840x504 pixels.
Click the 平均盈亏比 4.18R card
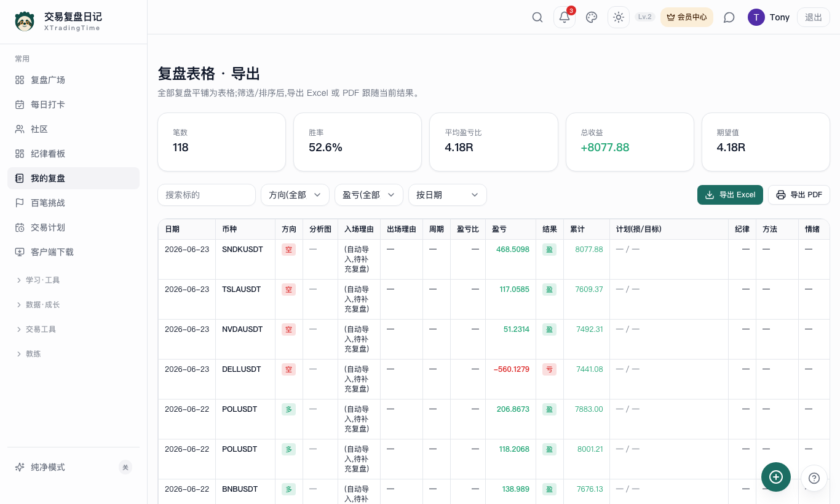(x=494, y=142)
